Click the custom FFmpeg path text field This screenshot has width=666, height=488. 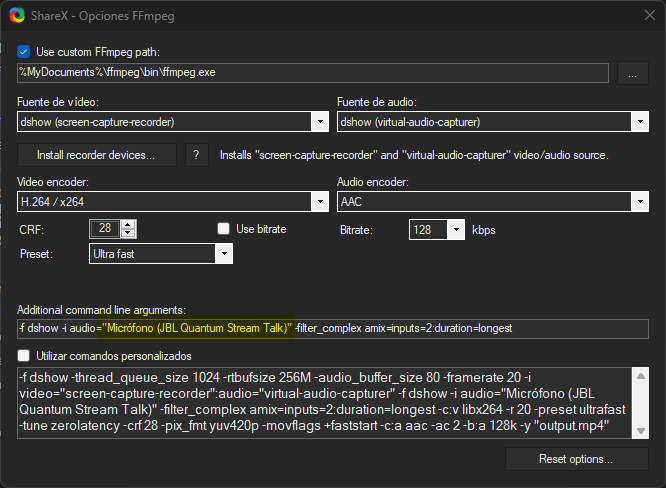[313, 73]
